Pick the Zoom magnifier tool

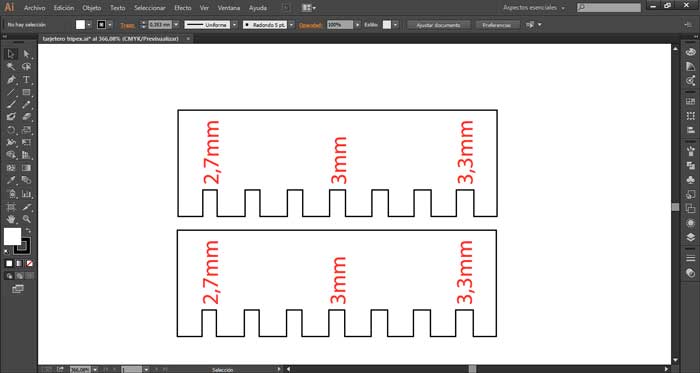pos(26,219)
